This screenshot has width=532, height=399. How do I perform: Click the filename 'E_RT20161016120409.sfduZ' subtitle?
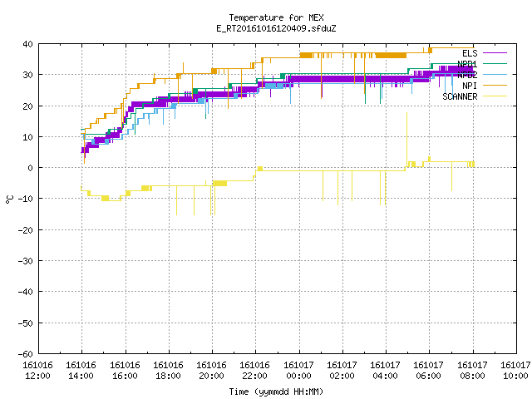tap(276, 28)
